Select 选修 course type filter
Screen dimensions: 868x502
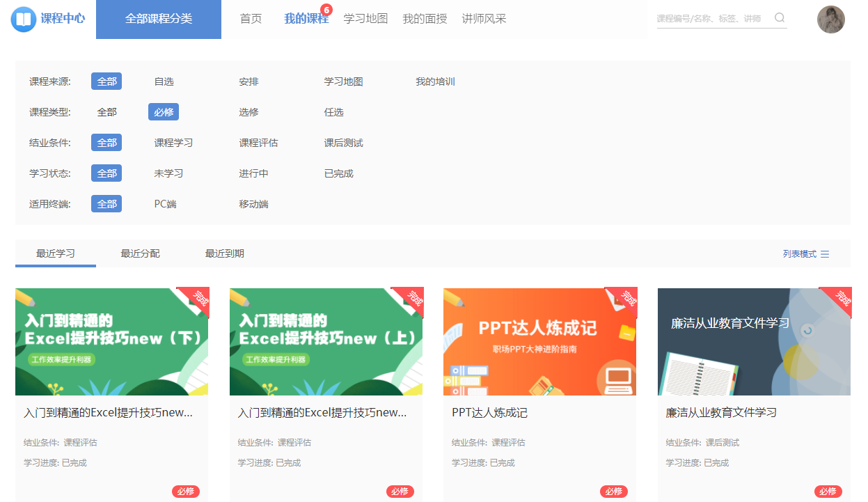tap(248, 112)
